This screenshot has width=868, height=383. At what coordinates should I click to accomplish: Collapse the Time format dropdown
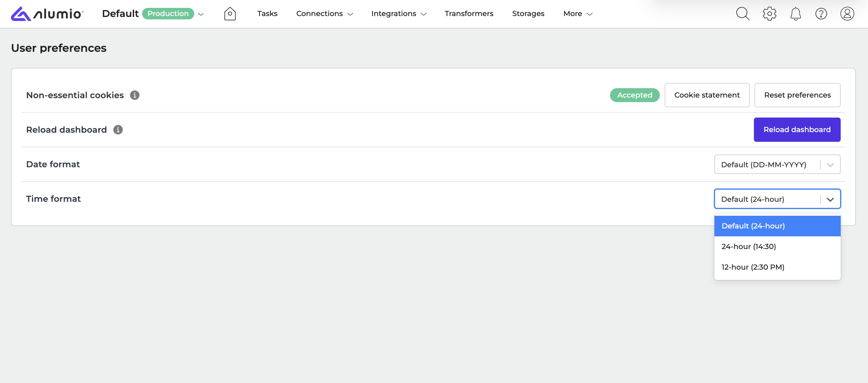[x=830, y=199]
